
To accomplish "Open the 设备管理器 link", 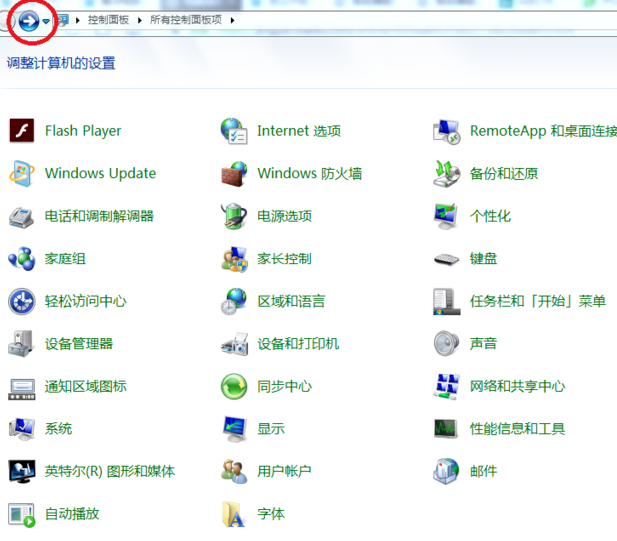I will pos(79,343).
